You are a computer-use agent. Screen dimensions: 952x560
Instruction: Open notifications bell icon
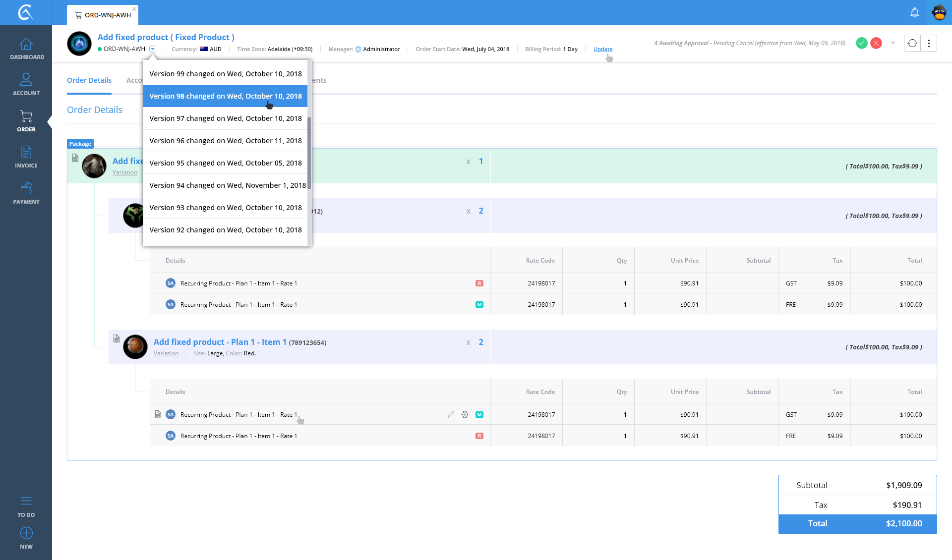click(x=914, y=13)
